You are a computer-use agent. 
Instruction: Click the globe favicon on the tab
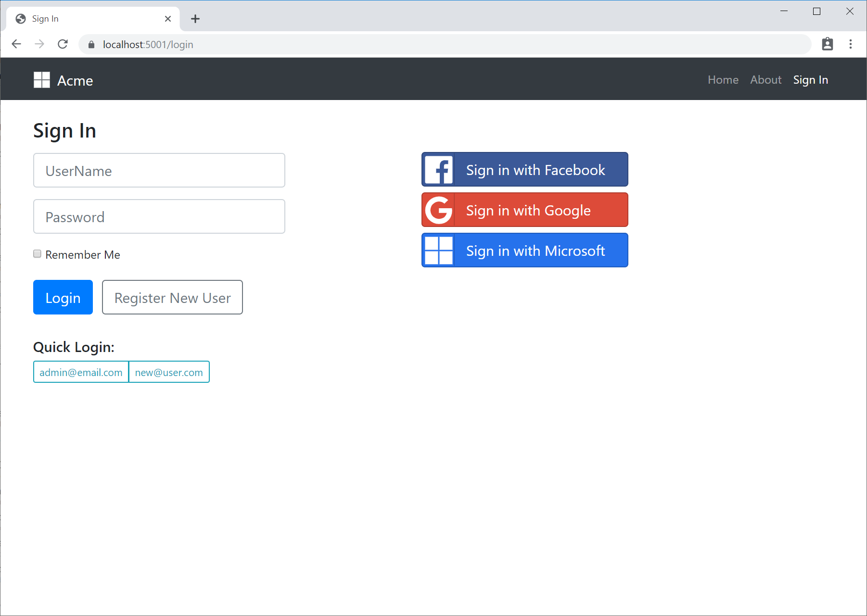coord(21,19)
